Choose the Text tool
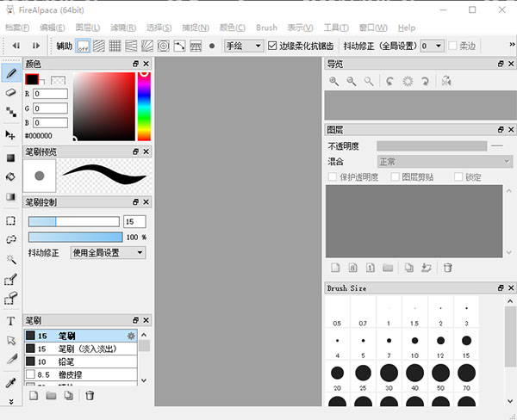Image resolution: width=517 pixels, height=420 pixels. point(10,320)
